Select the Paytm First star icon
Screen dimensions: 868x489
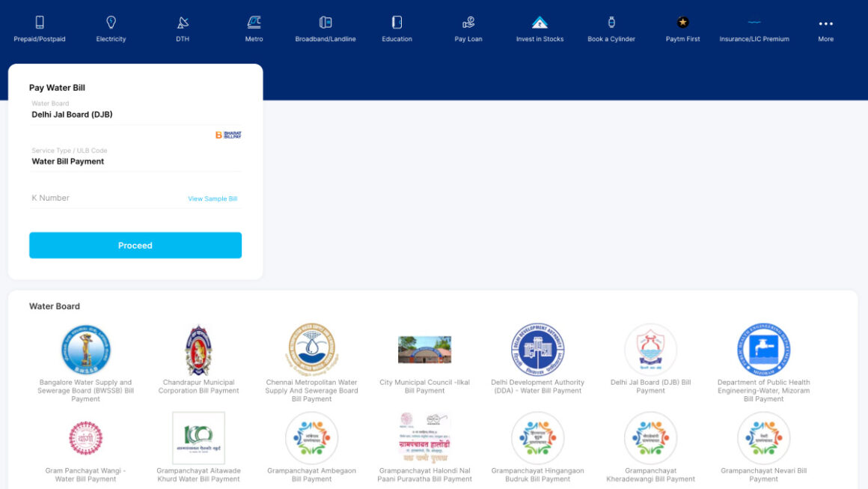click(682, 22)
